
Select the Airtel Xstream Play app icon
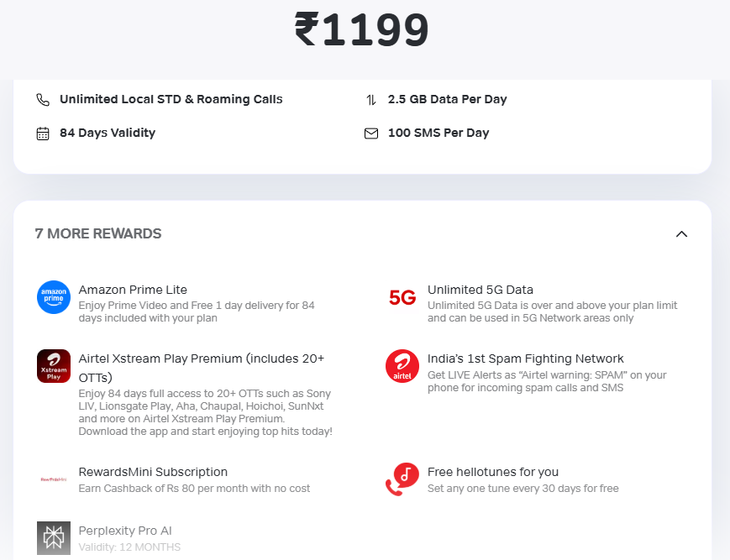tap(53, 367)
